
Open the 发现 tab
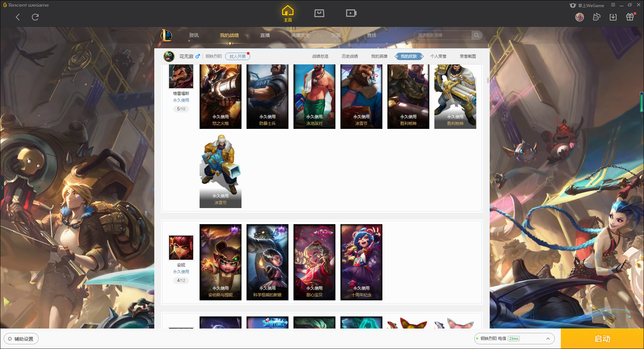(336, 35)
